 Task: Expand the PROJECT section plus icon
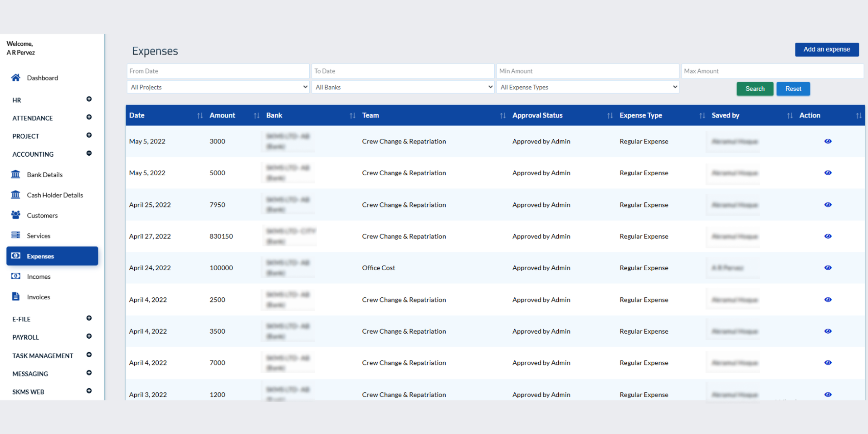(x=89, y=135)
